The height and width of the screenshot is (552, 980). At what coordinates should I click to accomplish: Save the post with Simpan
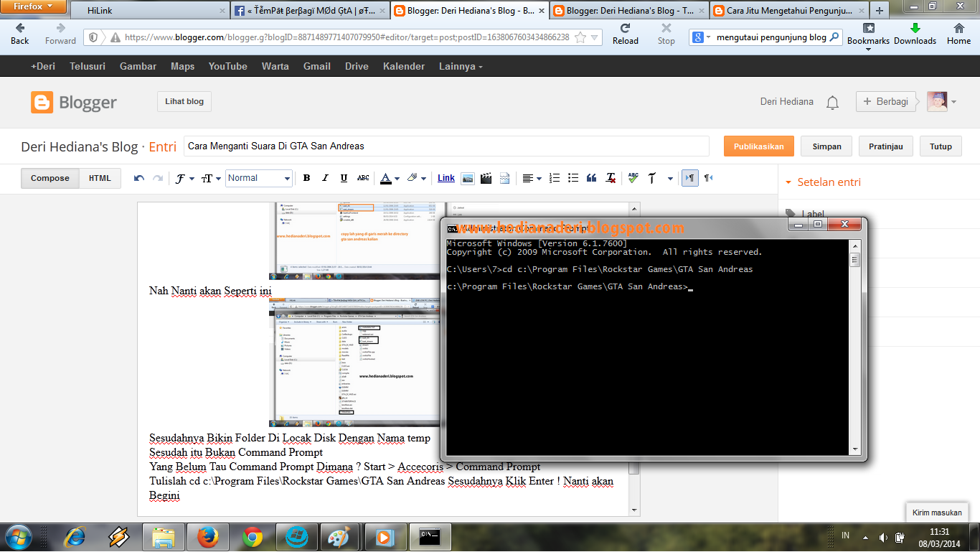click(x=826, y=146)
